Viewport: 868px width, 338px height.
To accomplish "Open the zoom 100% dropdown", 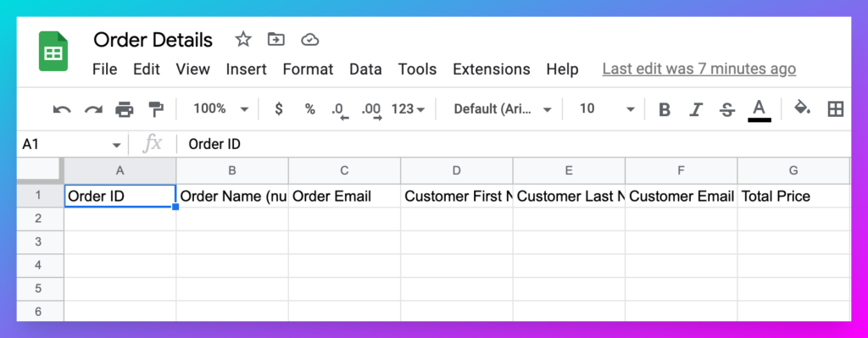I will (221, 109).
